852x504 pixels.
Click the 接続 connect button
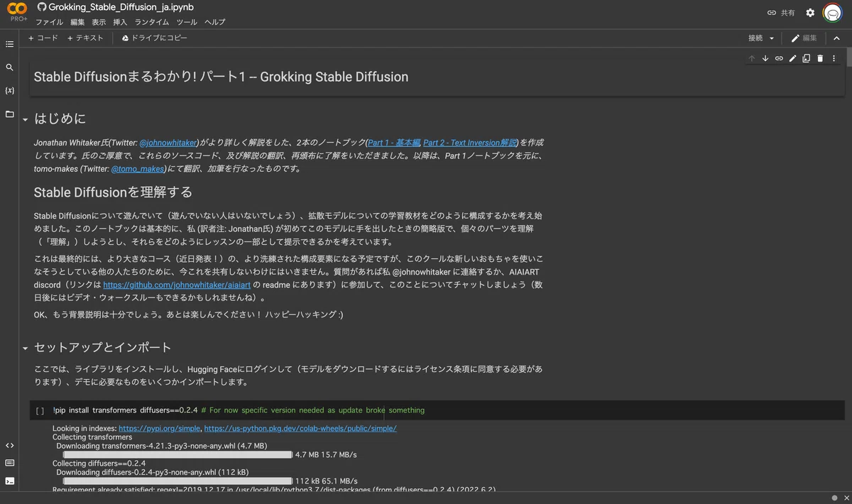point(755,38)
